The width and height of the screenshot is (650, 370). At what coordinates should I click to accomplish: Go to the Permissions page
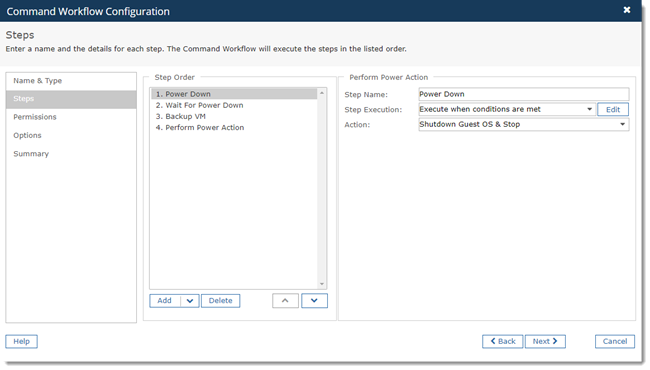tap(71, 117)
